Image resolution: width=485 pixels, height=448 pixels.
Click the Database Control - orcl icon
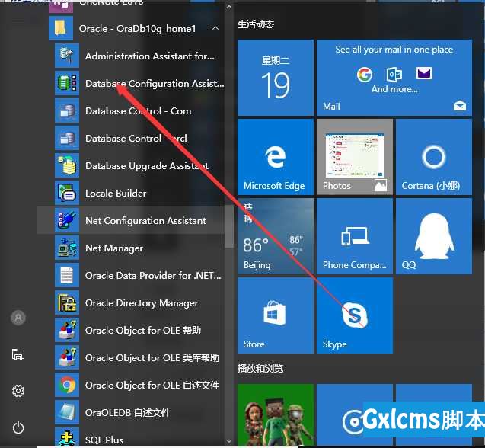pyautogui.click(x=67, y=138)
